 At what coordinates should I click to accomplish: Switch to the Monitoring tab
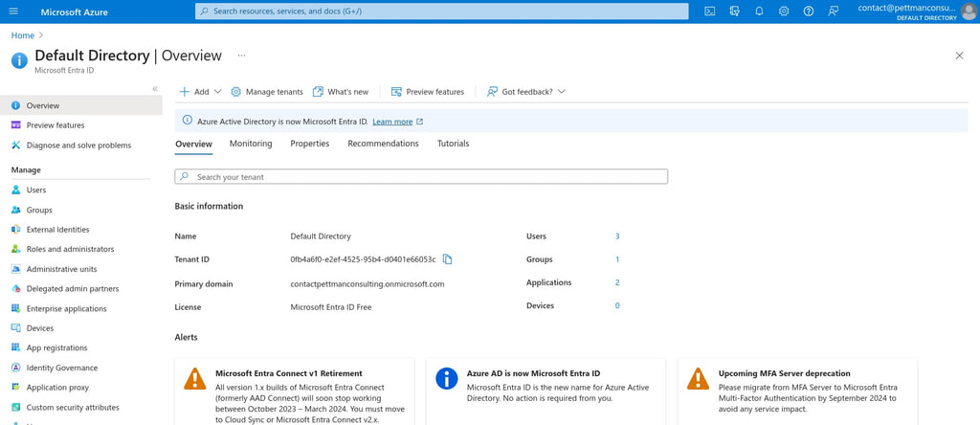[x=251, y=144]
